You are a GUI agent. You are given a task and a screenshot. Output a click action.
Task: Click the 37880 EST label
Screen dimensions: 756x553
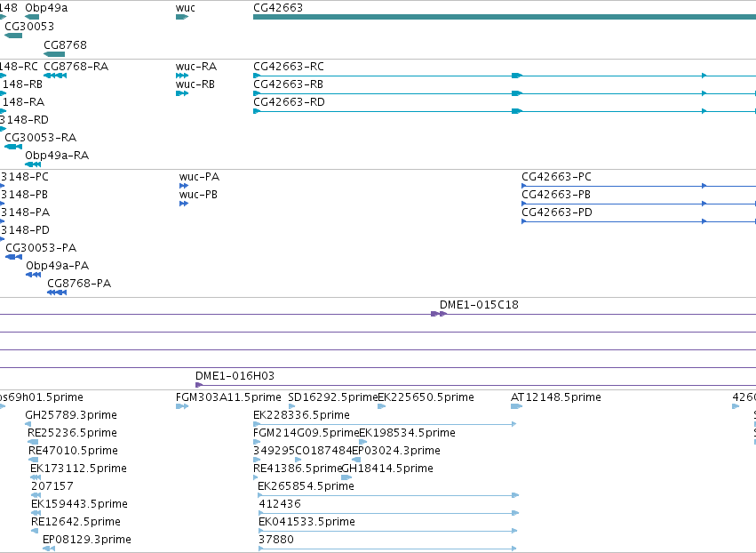(276, 541)
